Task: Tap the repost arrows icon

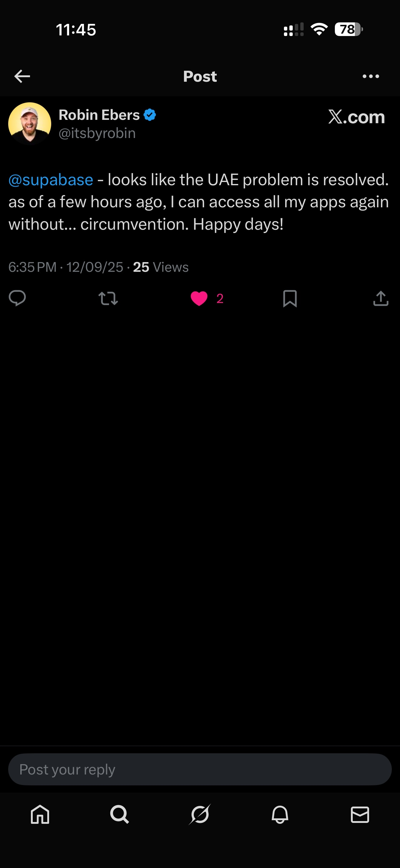Action: (108, 298)
